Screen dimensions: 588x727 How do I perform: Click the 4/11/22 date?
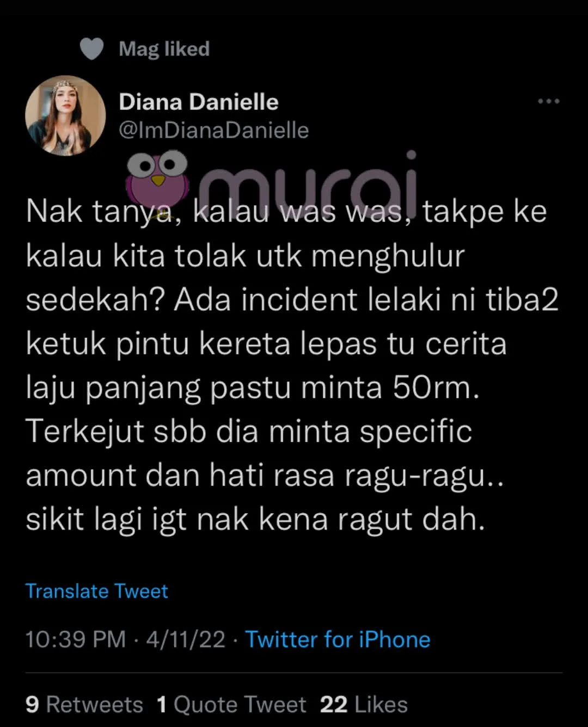click(186, 639)
